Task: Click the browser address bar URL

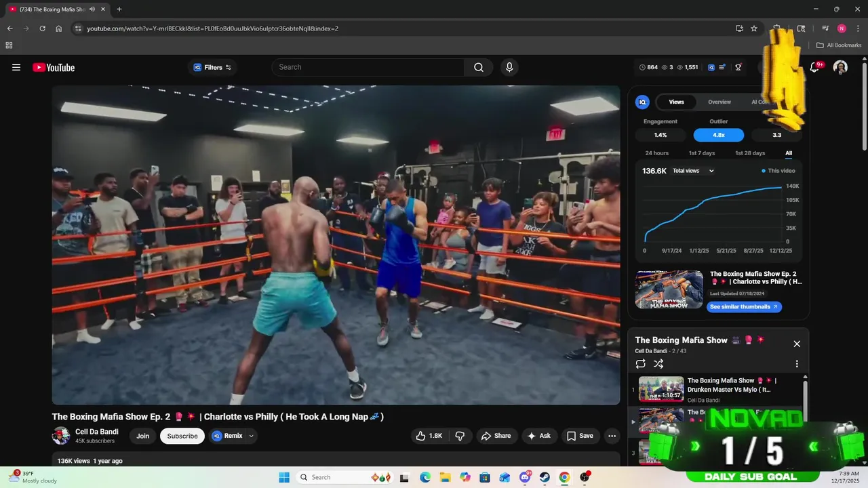Action: 213,28
